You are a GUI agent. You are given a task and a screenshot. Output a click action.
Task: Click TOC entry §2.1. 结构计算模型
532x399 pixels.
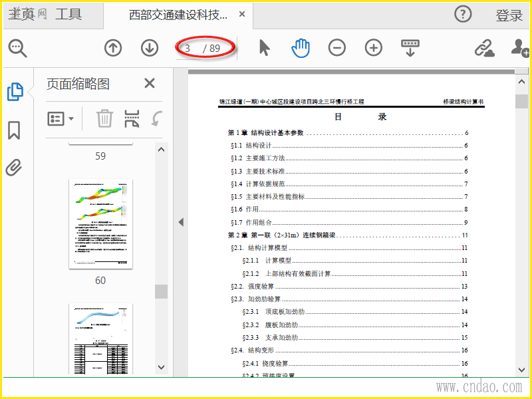click(349, 247)
